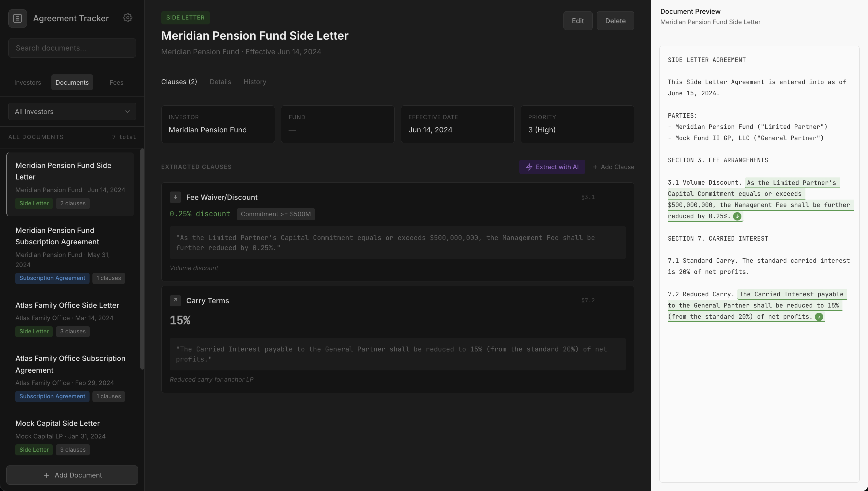Open the All Investors dropdown
Screen dimensions: 868x491
pos(72,112)
